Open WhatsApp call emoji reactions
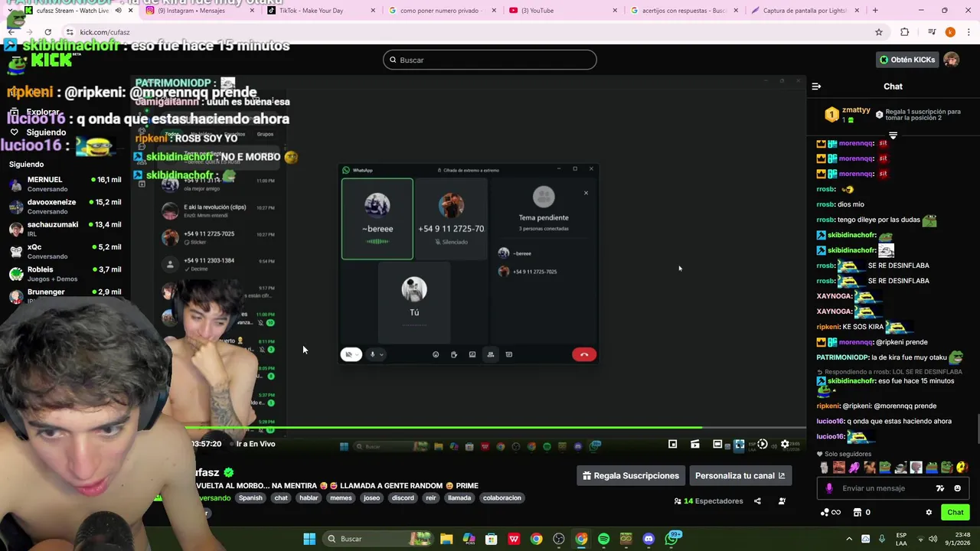 [436, 354]
